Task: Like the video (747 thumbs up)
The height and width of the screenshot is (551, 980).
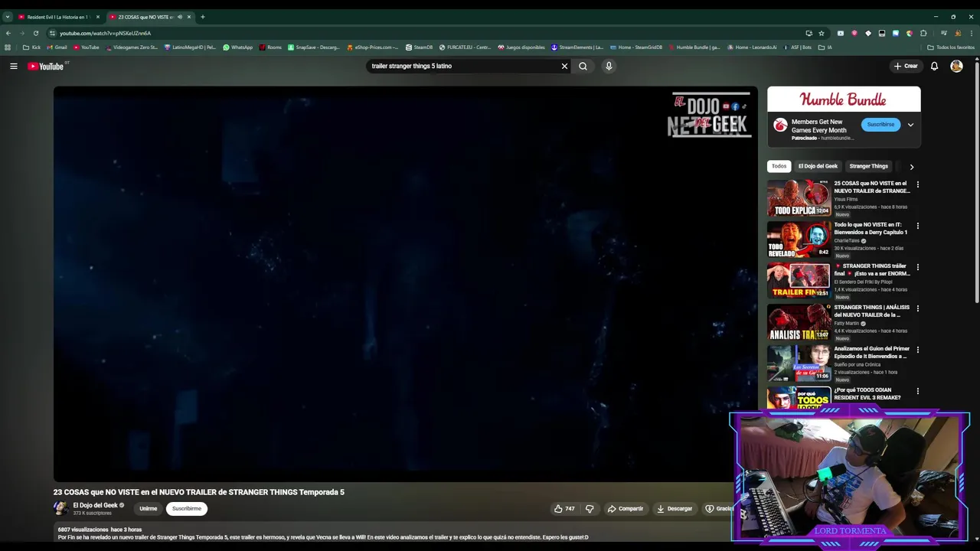Action: [564, 509]
